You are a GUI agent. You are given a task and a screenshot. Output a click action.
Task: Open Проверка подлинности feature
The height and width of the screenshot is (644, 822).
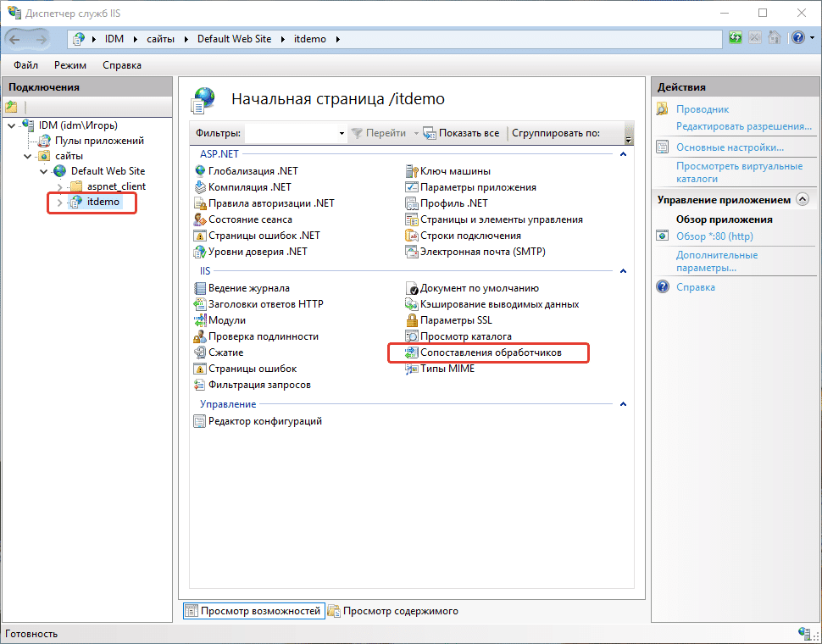point(256,336)
